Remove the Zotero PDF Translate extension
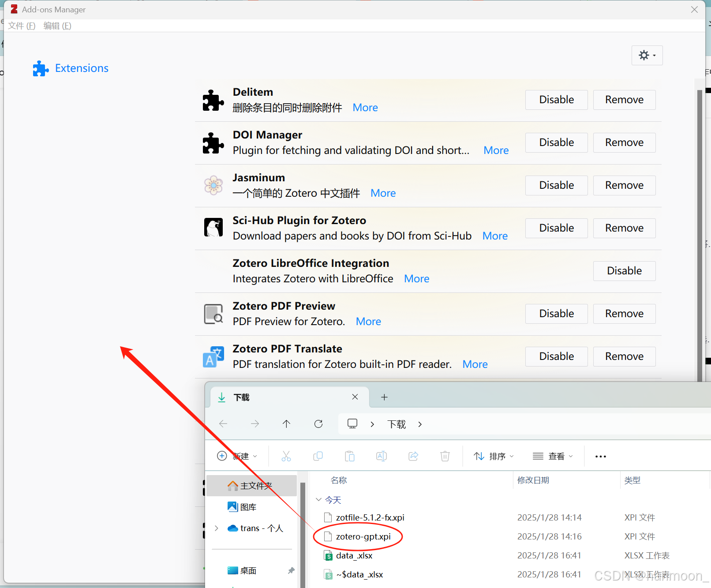711x588 pixels. point(625,356)
